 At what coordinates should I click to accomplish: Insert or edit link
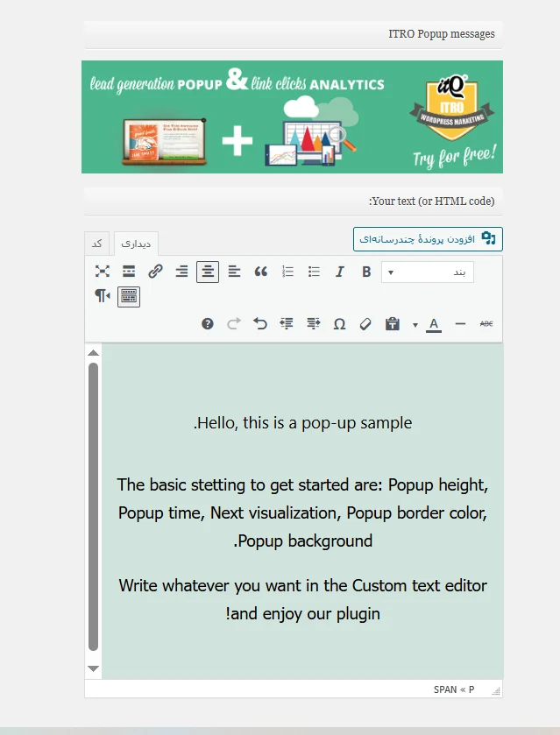tap(155, 272)
